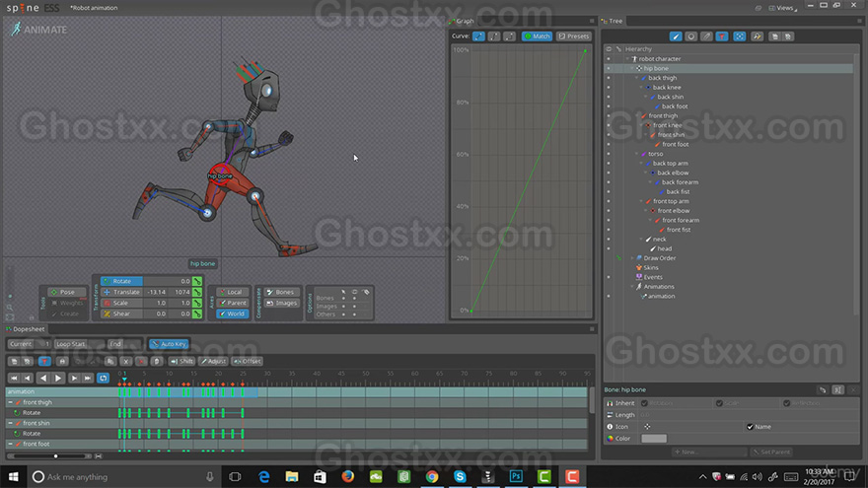868x488 pixels.
Task: Select the World axes button
Action: pyautogui.click(x=232, y=314)
